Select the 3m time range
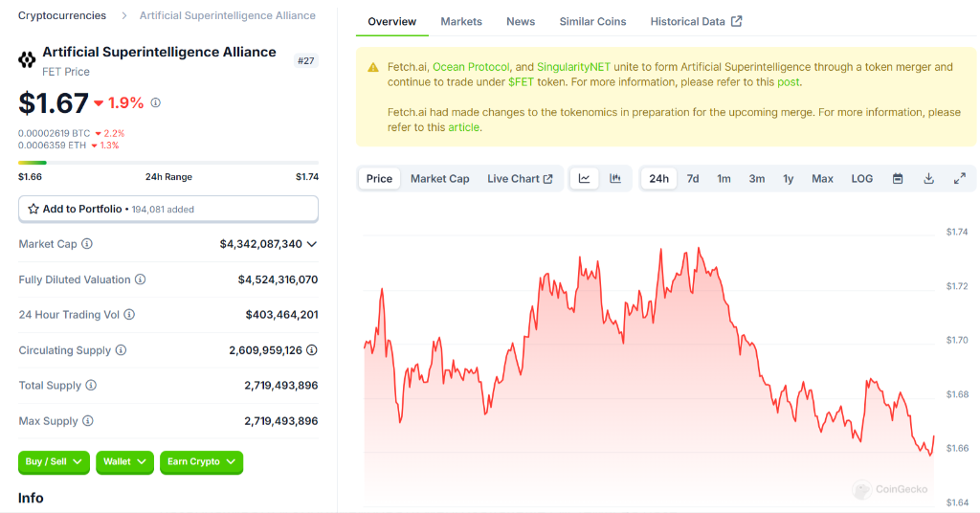Viewport: 980px width, 513px height. pyautogui.click(x=757, y=179)
